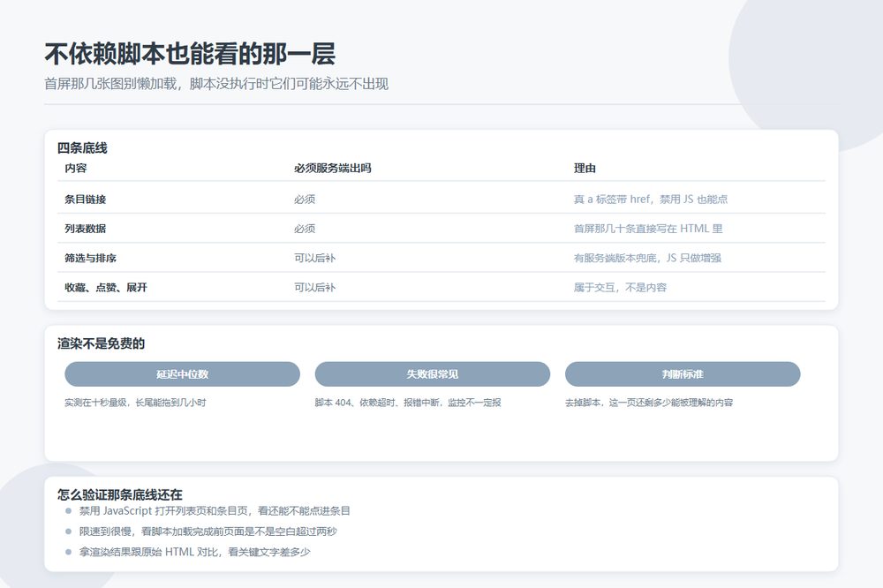This screenshot has width=883, height=588.
Task: Click the reason 属于交互，不是内容
Action: tap(620, 287)
